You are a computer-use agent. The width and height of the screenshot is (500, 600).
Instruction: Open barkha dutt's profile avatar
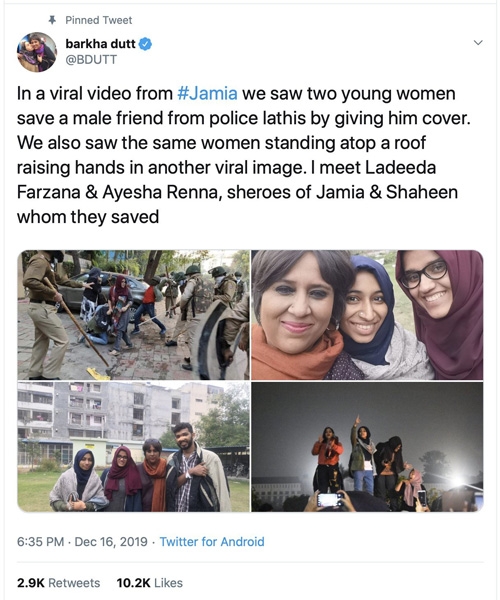(x=37, y=52)
